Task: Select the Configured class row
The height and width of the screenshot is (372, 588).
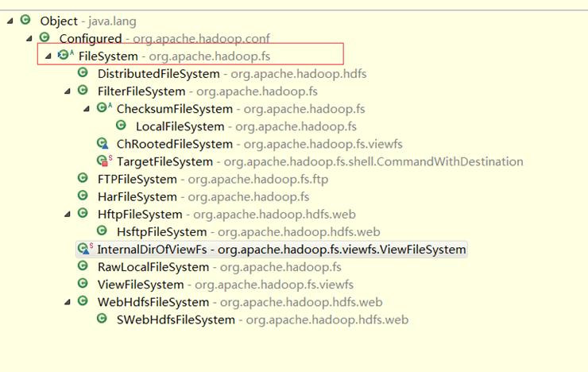Action: click(164, 38)
